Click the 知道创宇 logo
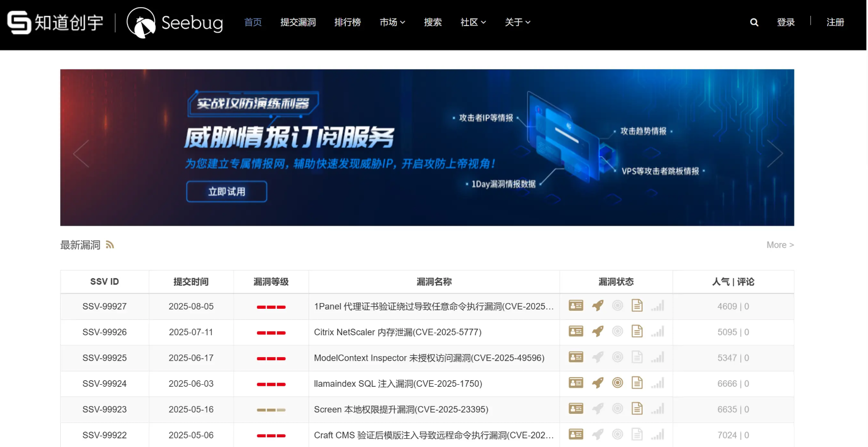 pyautogui.click(x=55, y=23)
